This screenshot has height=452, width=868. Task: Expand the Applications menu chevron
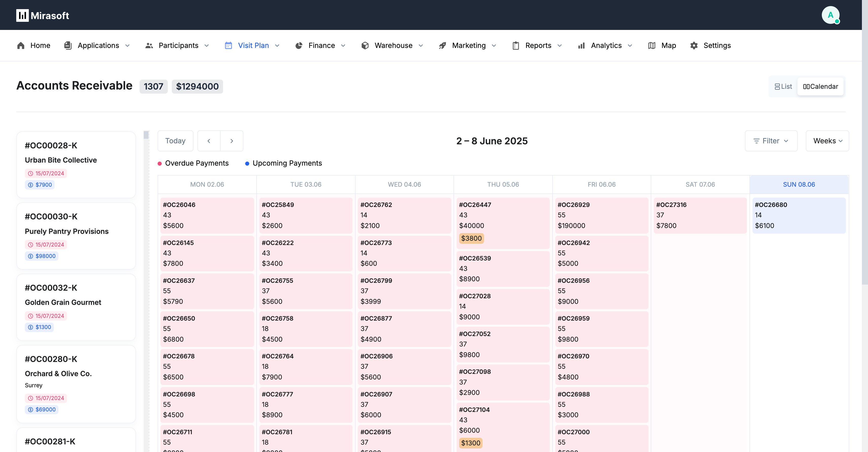[x=127, y=45]
